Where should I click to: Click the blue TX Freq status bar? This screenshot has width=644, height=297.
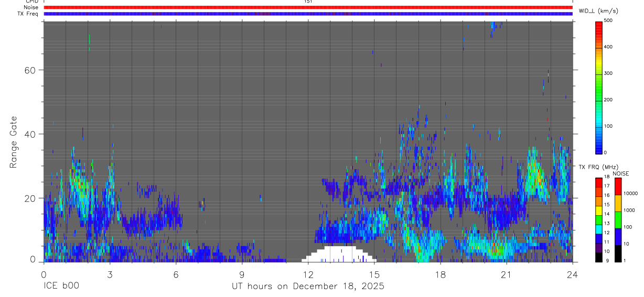308,14
